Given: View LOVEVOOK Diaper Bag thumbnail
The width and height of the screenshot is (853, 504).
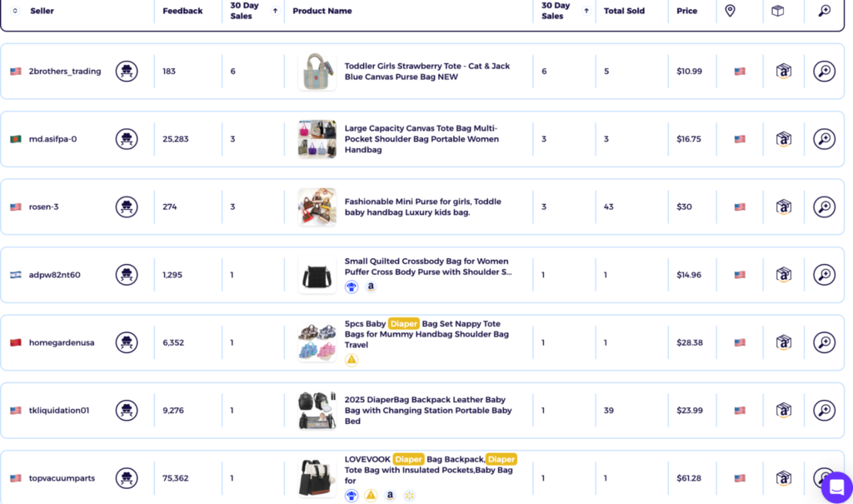Looking at the screenshot, I should tap(317, 478).
